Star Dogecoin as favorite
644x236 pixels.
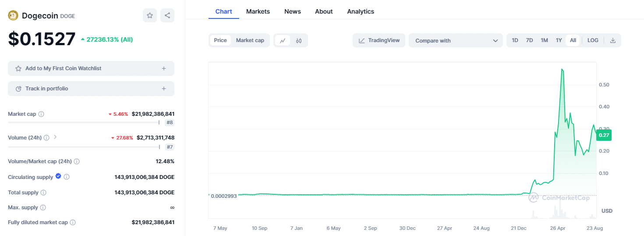tap(150, 15)
